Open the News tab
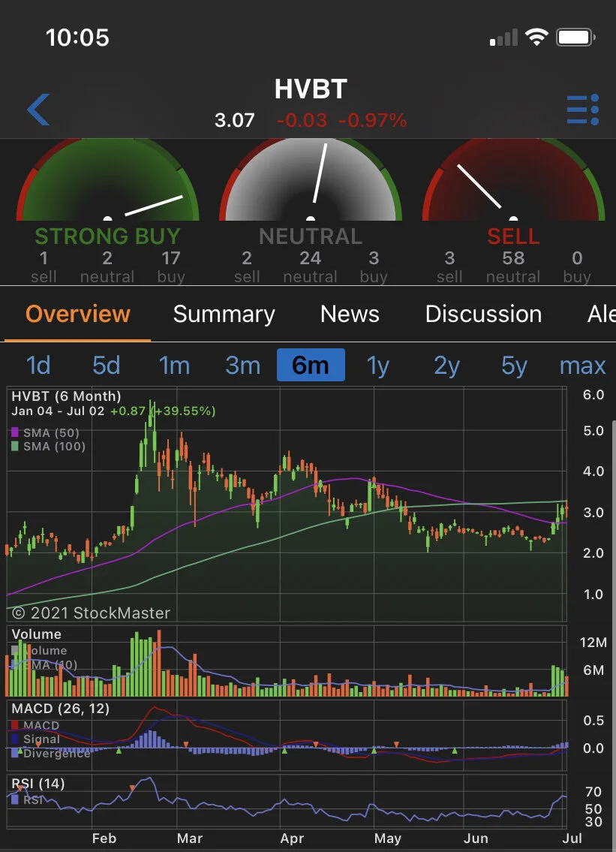 [x=349, y=314]
